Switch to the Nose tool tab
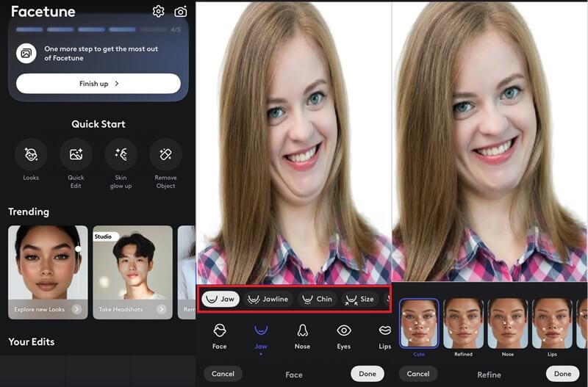 pyautogui.click(x=302, y=336)
